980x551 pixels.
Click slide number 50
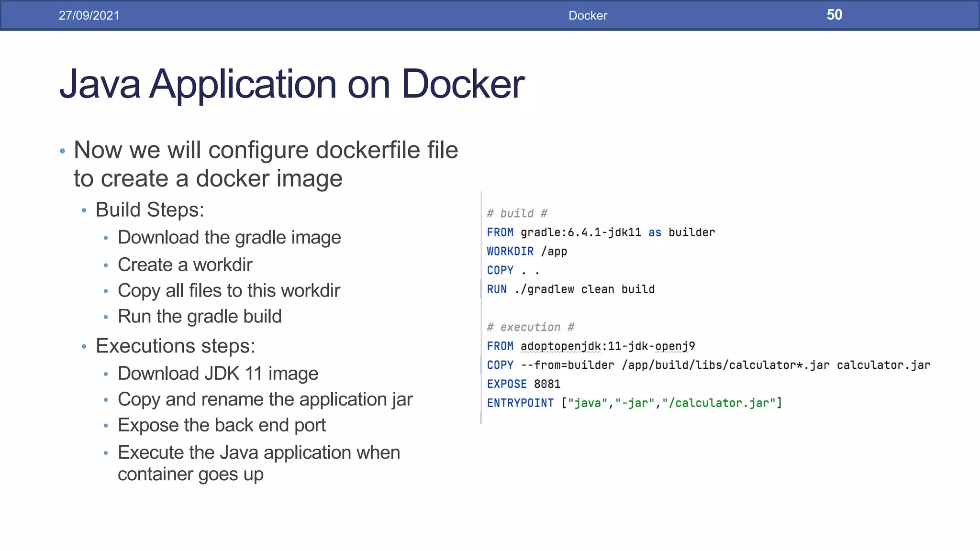coord(834,15)
